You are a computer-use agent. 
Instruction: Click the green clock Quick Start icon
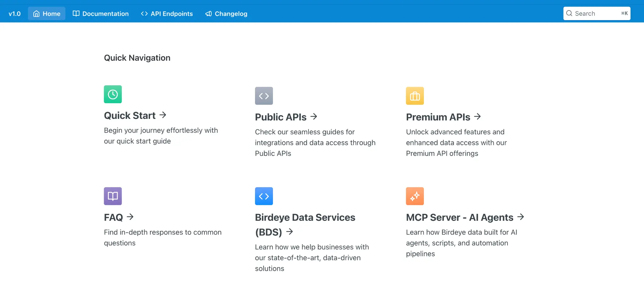tap(113, 94)
